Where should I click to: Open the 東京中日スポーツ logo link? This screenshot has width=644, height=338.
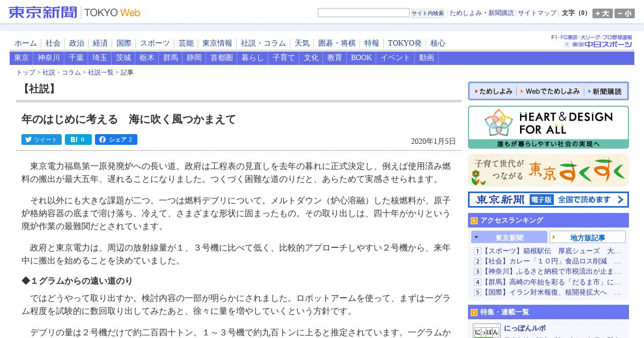[598, 44]
